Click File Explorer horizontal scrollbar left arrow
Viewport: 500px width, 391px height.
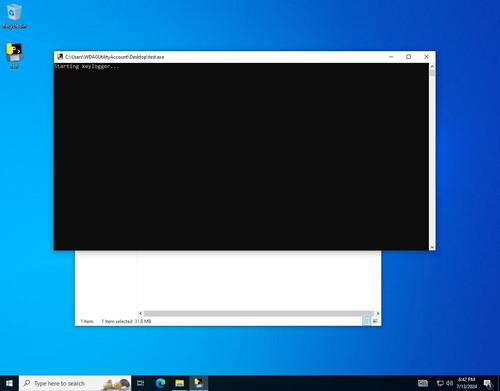141,313
